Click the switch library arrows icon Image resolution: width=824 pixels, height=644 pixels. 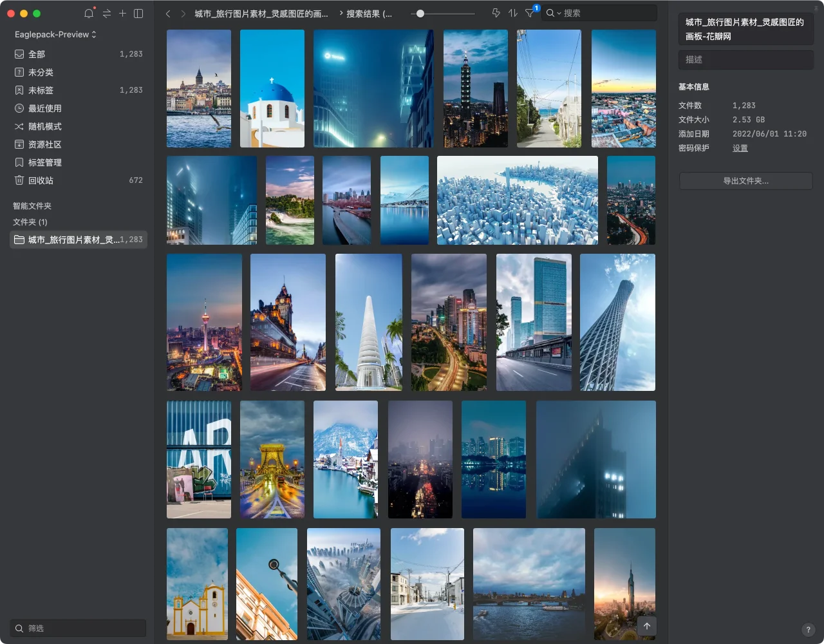coord(106,14)
